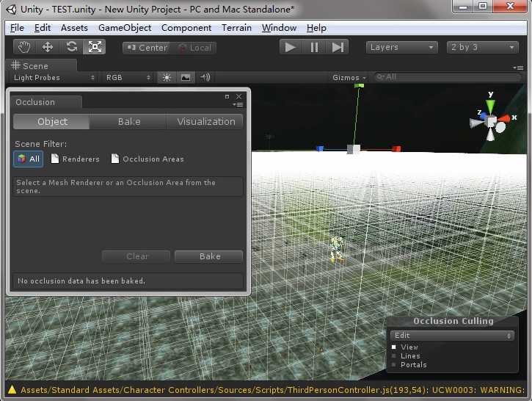The width and height of the screenshot is (532, 401).
Task: Open the ThirdPersonController.js warning message
Action: point(273,390)
